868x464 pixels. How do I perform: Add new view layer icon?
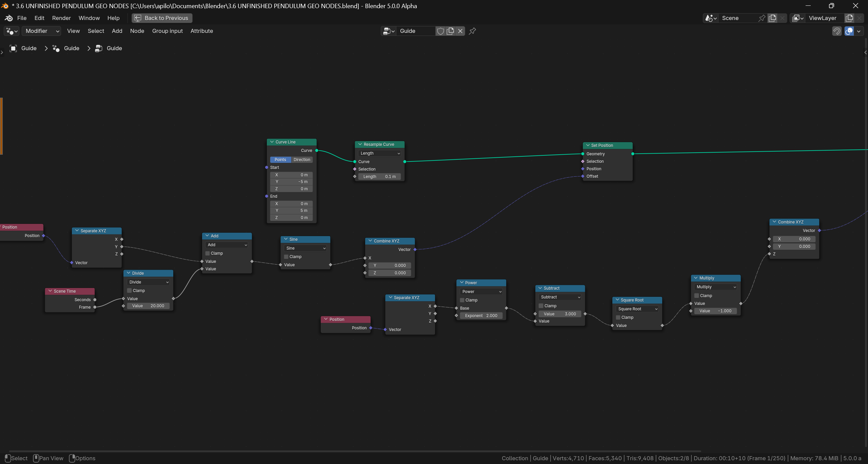tap(849, 18)
